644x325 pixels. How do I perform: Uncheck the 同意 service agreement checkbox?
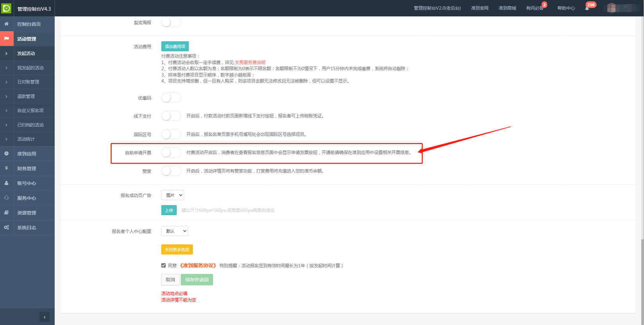(163, 266)
